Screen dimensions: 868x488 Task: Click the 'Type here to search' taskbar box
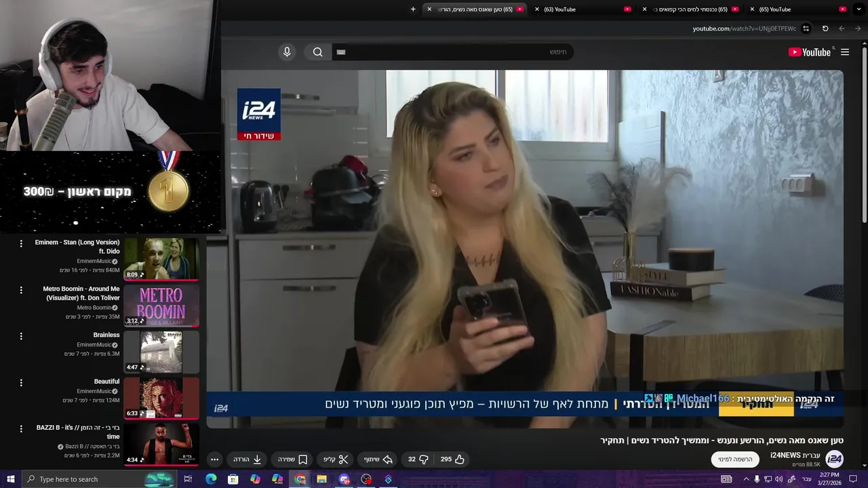(98, 479)
